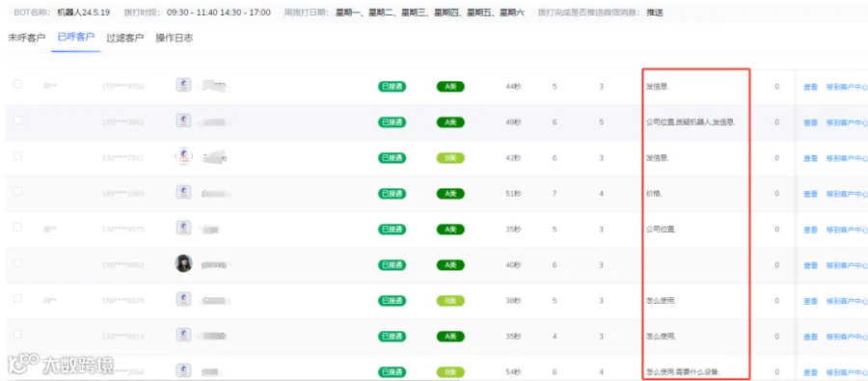Click the dial period 09:30 - 11:40 14:30 - 17:00
Screen dimensions: 868x381
219,13
